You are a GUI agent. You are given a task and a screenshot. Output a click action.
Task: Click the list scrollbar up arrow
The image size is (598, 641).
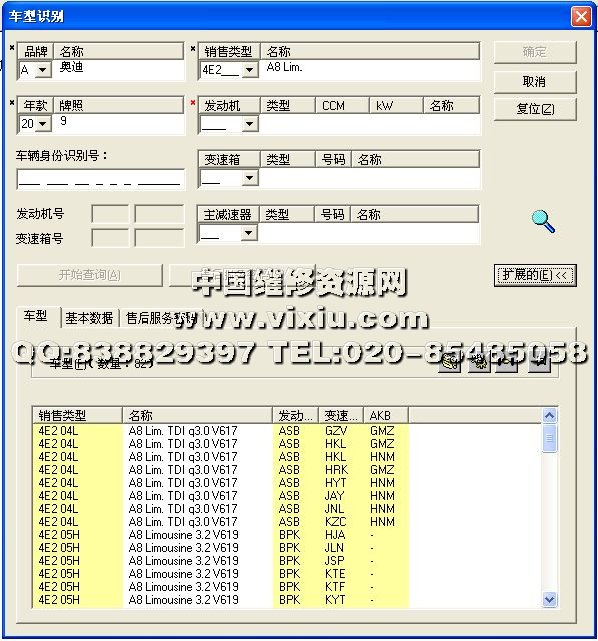(549, 416)
